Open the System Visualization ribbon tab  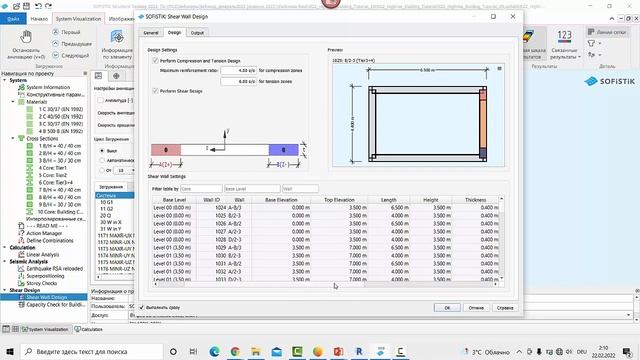pyautogui.click(x=78, y=19)
